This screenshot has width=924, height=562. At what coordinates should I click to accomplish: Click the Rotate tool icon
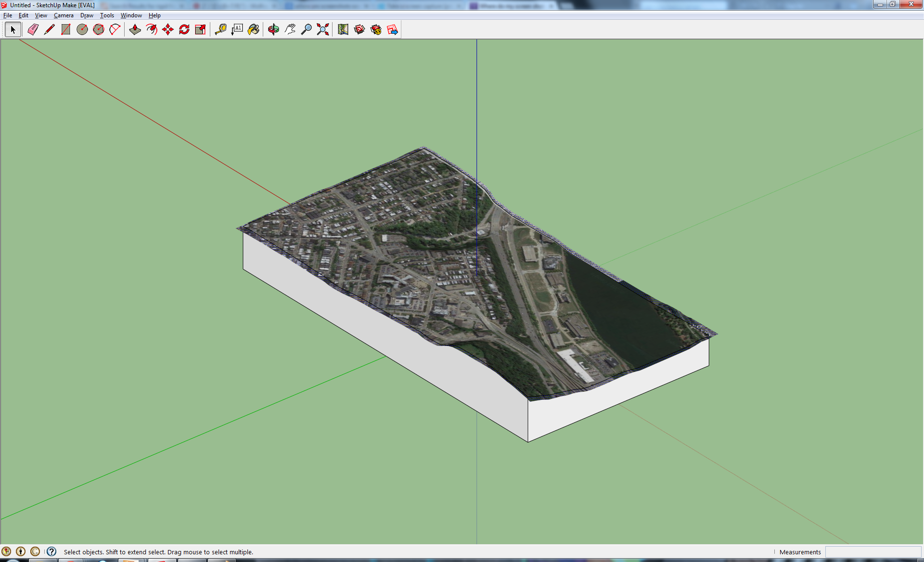[184, 30]
